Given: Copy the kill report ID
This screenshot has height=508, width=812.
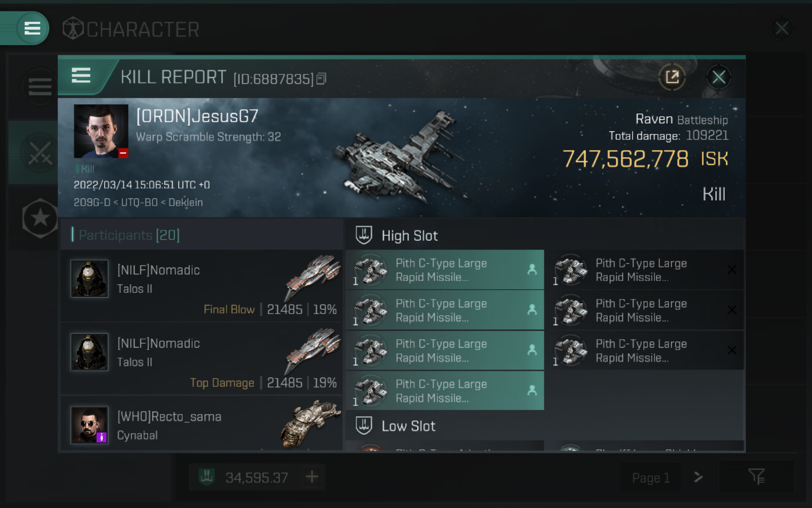Looking at the screenshot, I should click(321, 79).
